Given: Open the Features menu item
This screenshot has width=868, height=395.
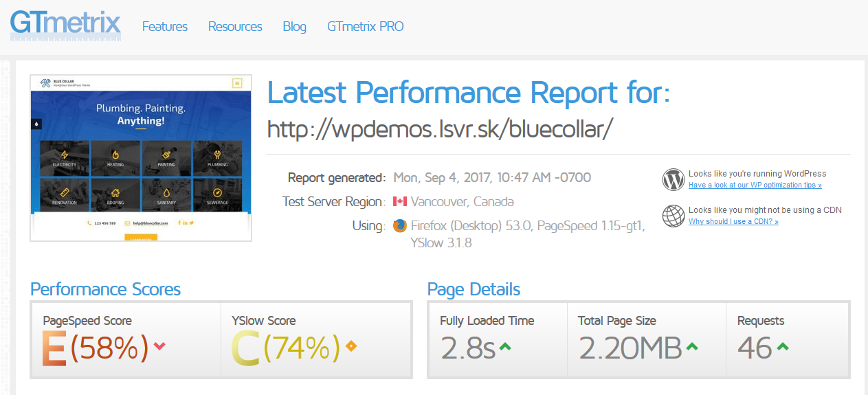Looking at the screenshot, I should tap(165, 27).
